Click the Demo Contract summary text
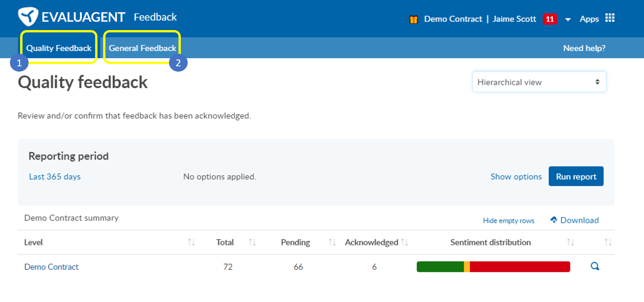This screenshot has width=644, height=302. (x=72, y=218)
